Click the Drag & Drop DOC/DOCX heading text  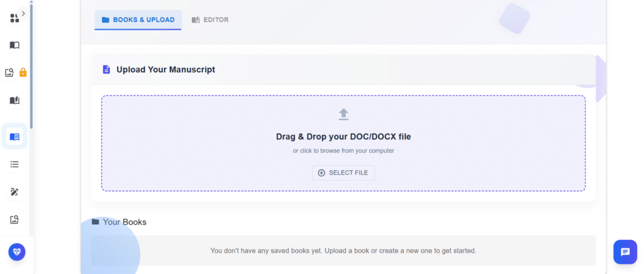point(343,136)
